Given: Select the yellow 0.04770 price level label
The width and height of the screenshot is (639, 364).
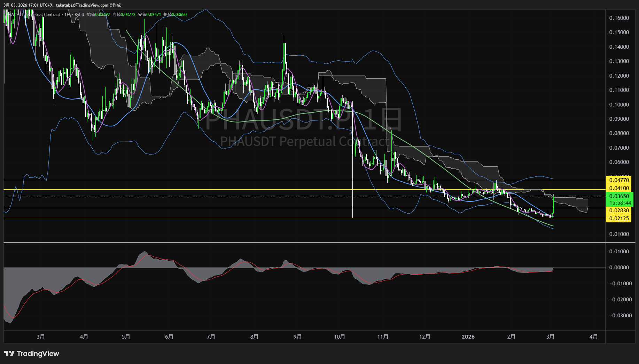Looking at the screenshot, I should [x=619, y=180].
